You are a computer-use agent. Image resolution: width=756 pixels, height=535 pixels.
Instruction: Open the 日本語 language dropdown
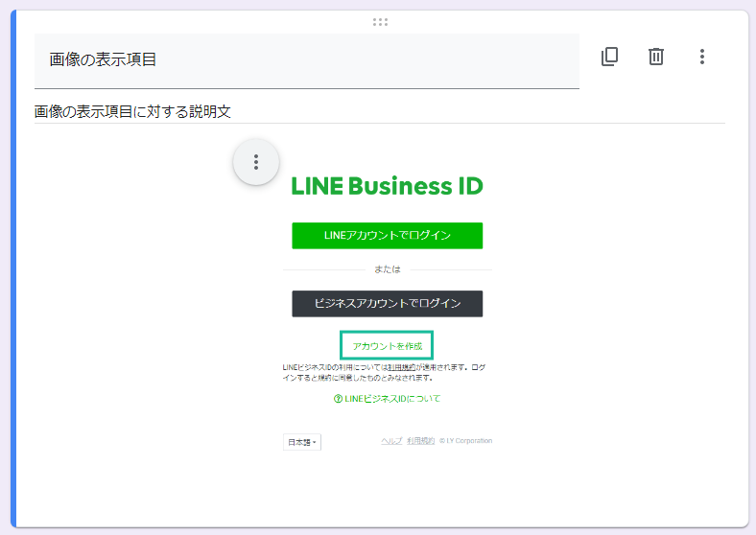pos(302,442)
